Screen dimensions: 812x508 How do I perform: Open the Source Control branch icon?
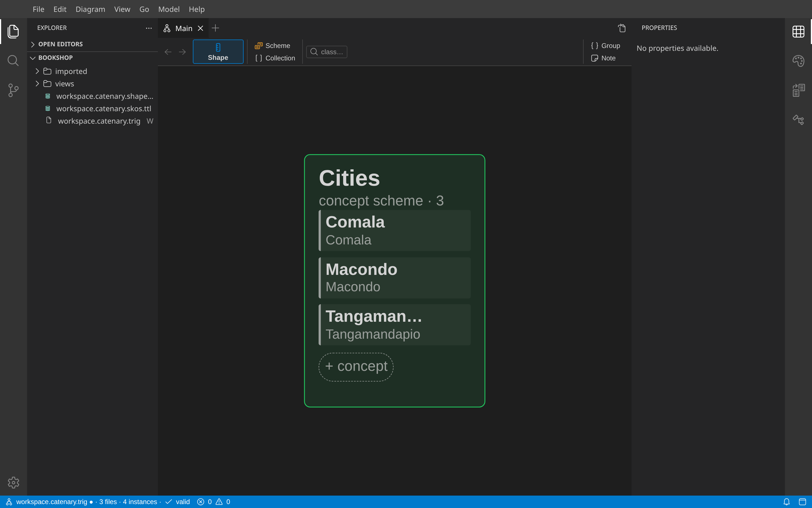click(13, 90)
